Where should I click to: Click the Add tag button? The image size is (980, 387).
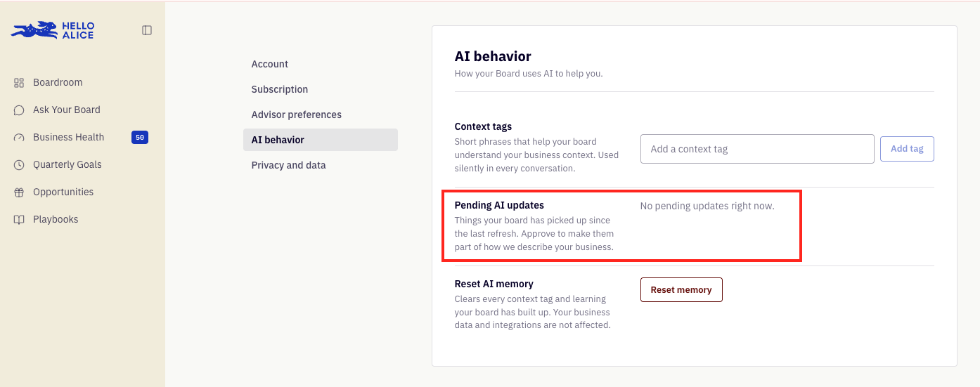(907, 149)
